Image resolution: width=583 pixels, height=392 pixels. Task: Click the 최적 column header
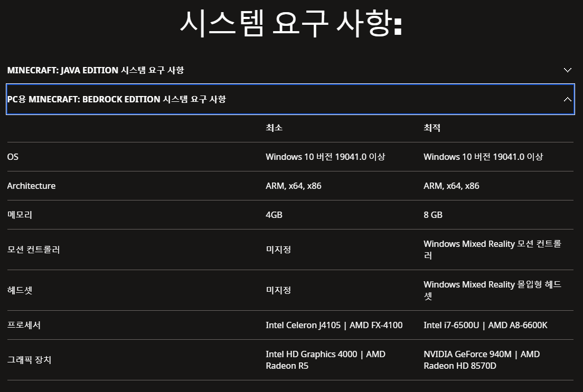coord(432,128)
